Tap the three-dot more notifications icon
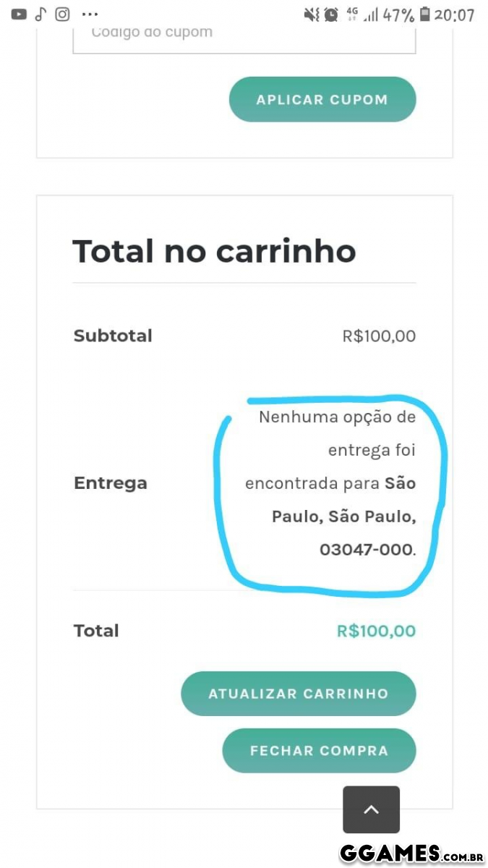The width and height of the screenshot is (488, 868). pyautogui.click(x=90, y=14)
